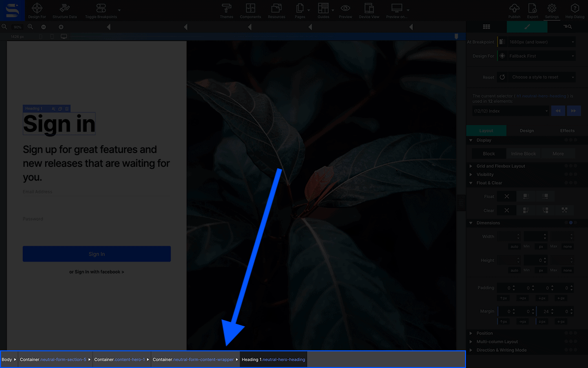This screenshot has width=588, height=368.
Task: Click the Height none button
Action: (567, 270)
